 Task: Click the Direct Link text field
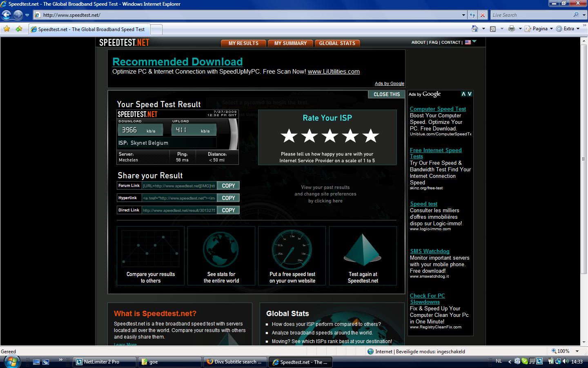pos(179,210)
